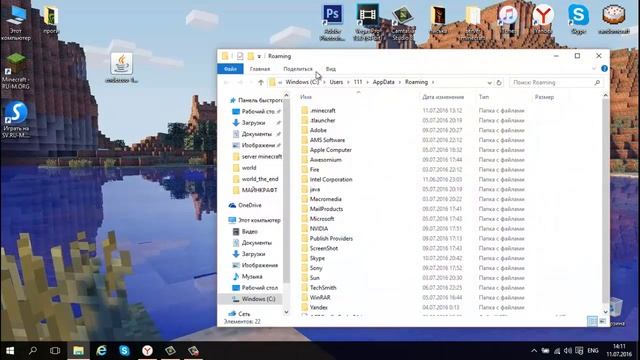Click AppData in address path
This screenshot has height=360, width=640.
click(x=384, y=82)
